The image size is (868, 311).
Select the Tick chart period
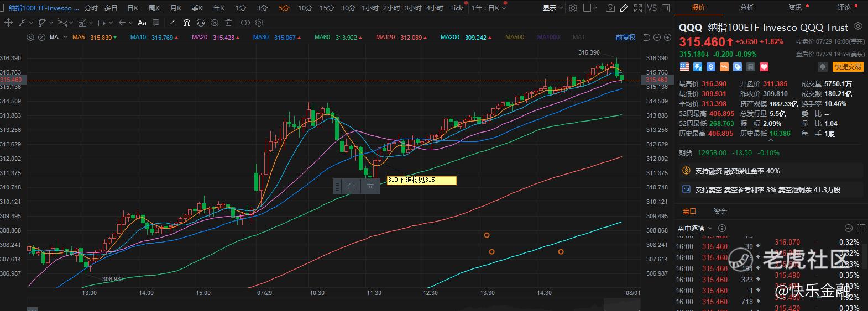(456, 8)
